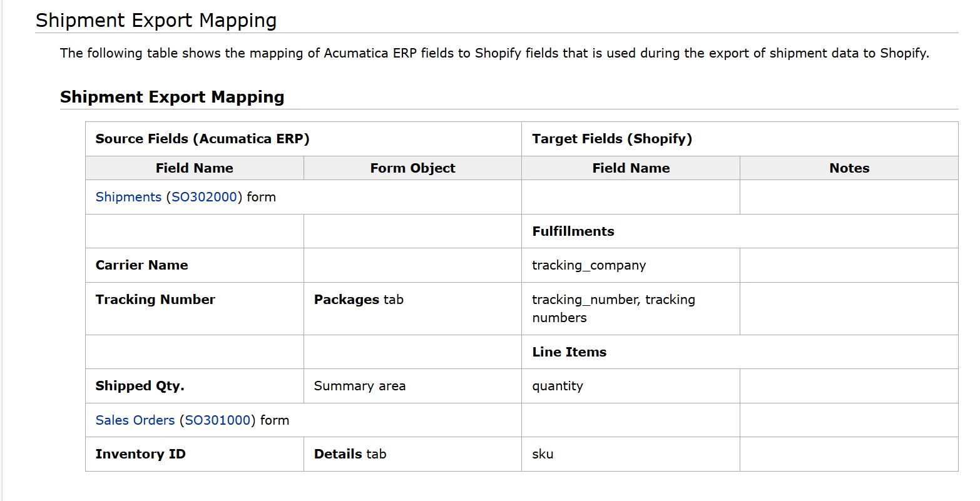Click the Summary area cell
The height and width of the screenshot is (501, 980).
click(x=360, y=386)
